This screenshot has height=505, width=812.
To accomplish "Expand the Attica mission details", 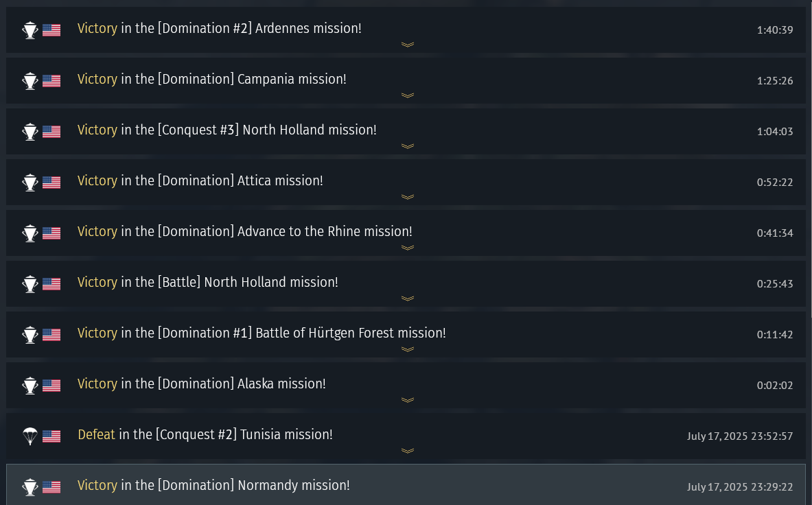I will click(x=408, y=197).
